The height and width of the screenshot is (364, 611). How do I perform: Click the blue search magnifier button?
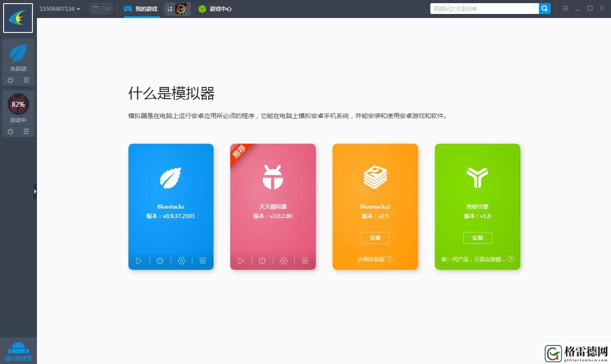(x=545, y=9)
